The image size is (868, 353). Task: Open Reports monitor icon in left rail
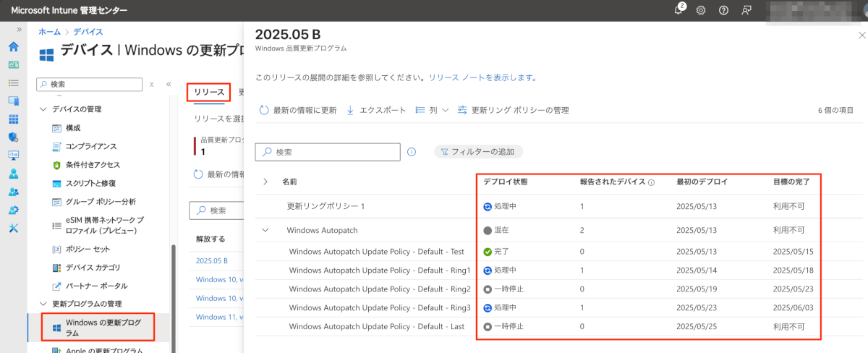point(13,155)
